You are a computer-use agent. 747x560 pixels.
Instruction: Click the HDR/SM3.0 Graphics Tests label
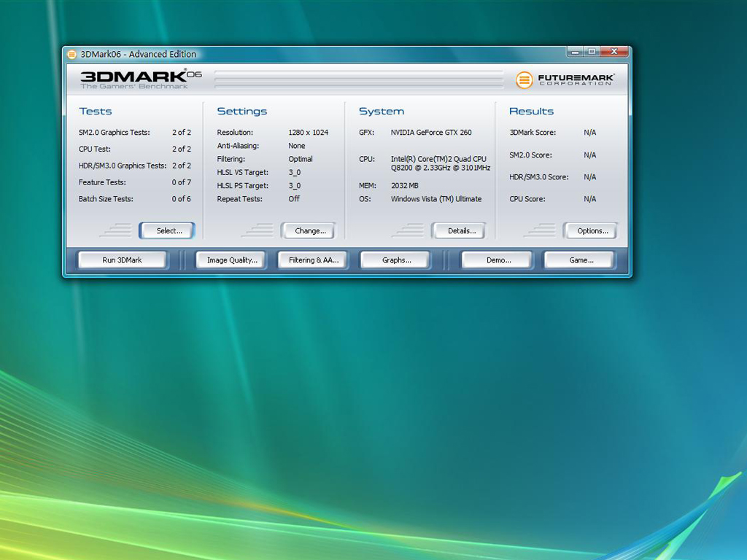tap(123, 166)
